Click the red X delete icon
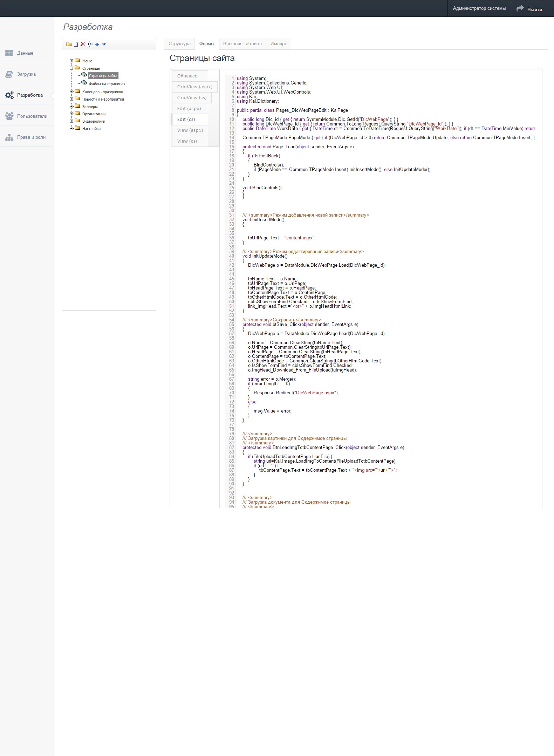The width and height of the screenshot is (554, 756). [x=83, y=44]
